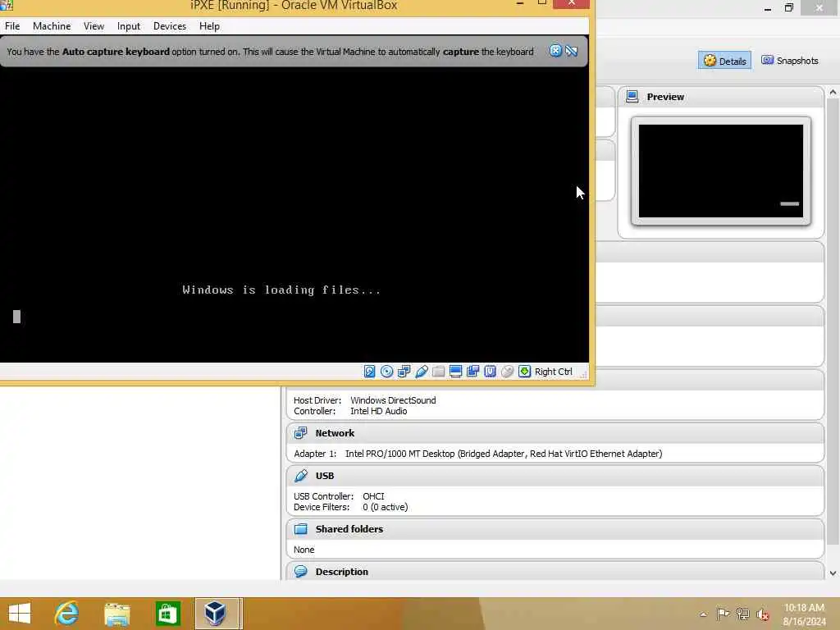Click the Description section header
840x630 pixels.
click(555, 571)
